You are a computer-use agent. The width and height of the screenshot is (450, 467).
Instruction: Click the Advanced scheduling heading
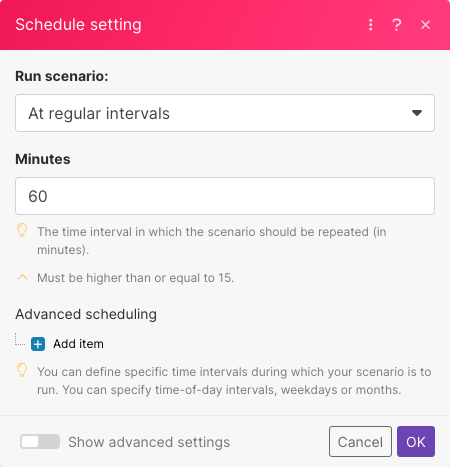(x=86, y=314)
